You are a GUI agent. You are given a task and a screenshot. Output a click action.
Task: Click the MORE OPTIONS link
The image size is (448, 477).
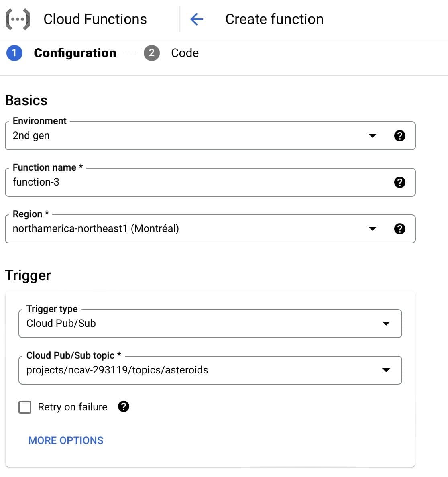66,440
